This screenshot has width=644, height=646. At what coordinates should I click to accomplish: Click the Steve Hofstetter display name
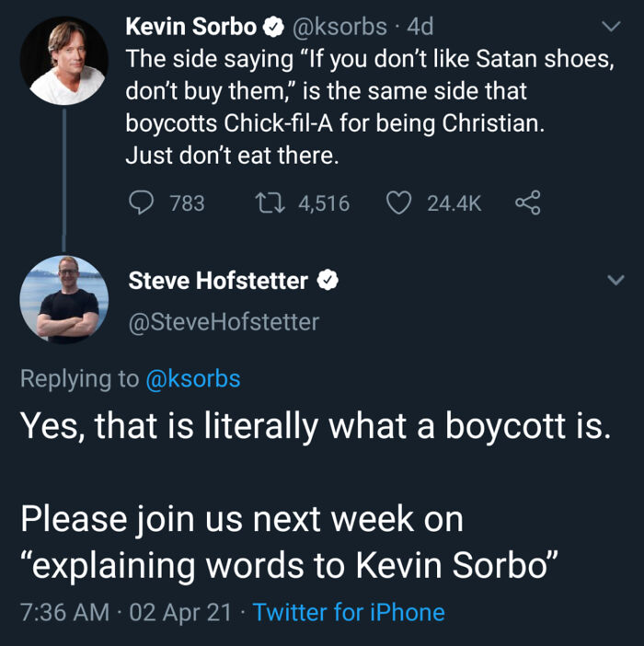[x=218, y=282]
